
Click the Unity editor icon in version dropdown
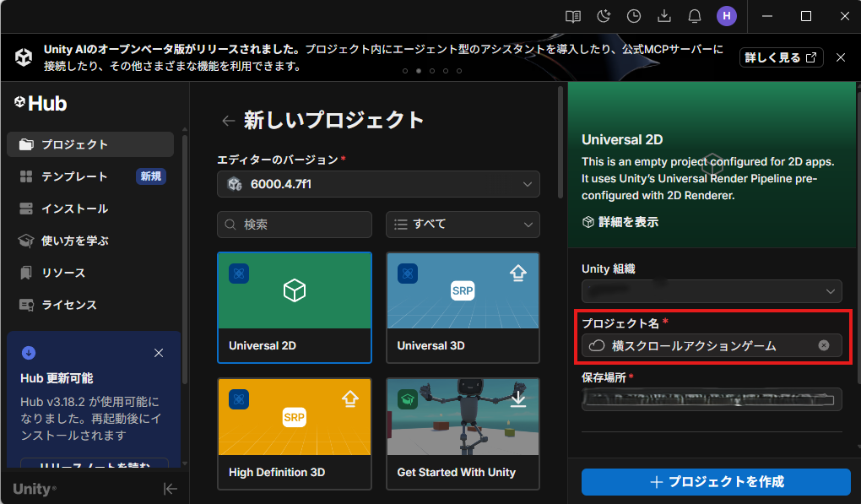point(235,184)
